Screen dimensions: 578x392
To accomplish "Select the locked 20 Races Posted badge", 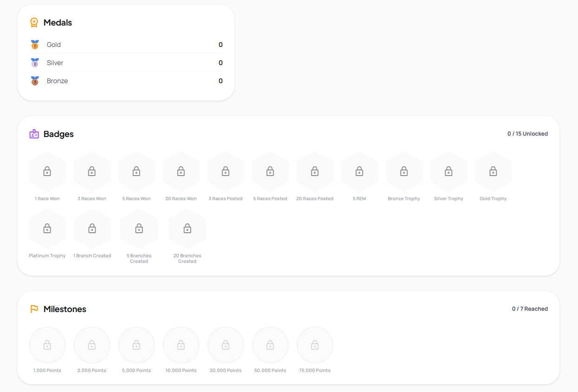I will click(x=315, y=172).
